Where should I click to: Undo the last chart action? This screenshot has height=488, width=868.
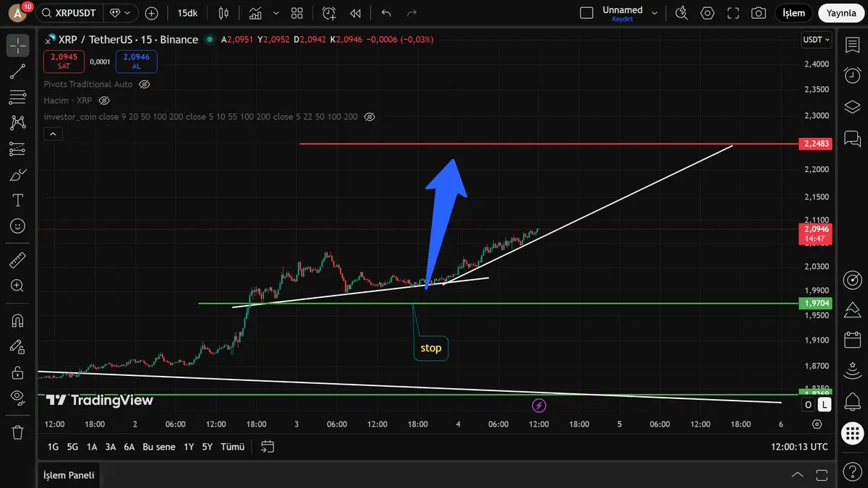point(386,13)
